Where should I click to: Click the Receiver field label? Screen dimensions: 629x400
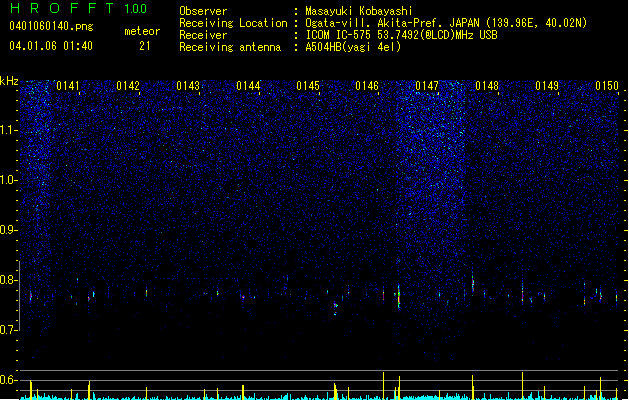[x=203, y=35]
